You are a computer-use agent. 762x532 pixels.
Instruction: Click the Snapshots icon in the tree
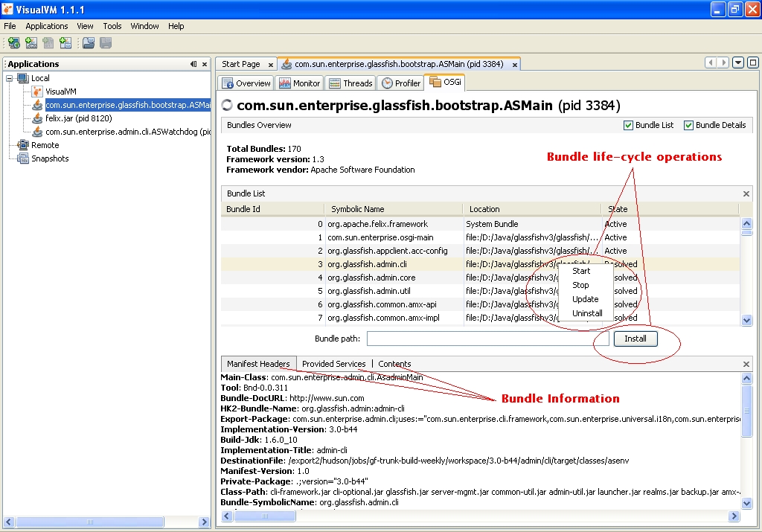pos(23,158)
